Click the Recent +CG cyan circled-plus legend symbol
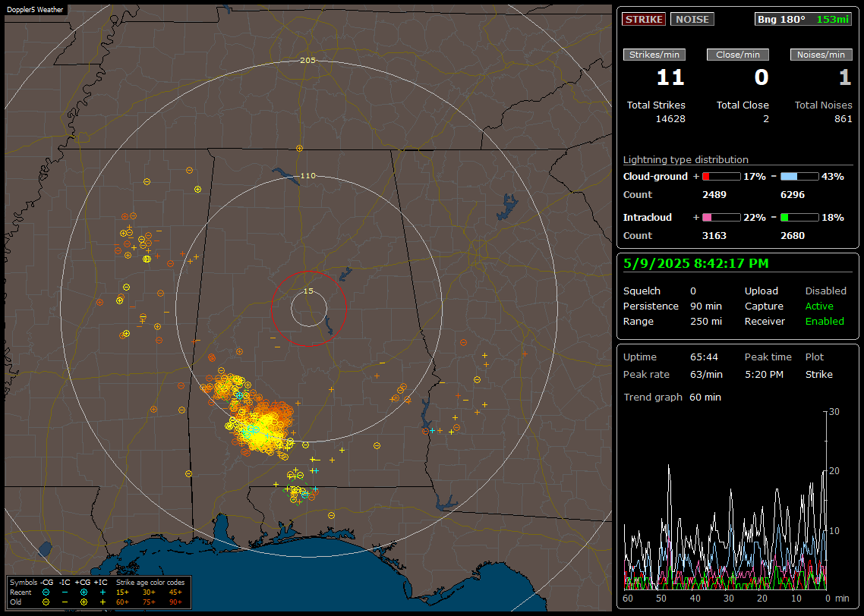The image size is (864, 616). (x=84, y=592)
